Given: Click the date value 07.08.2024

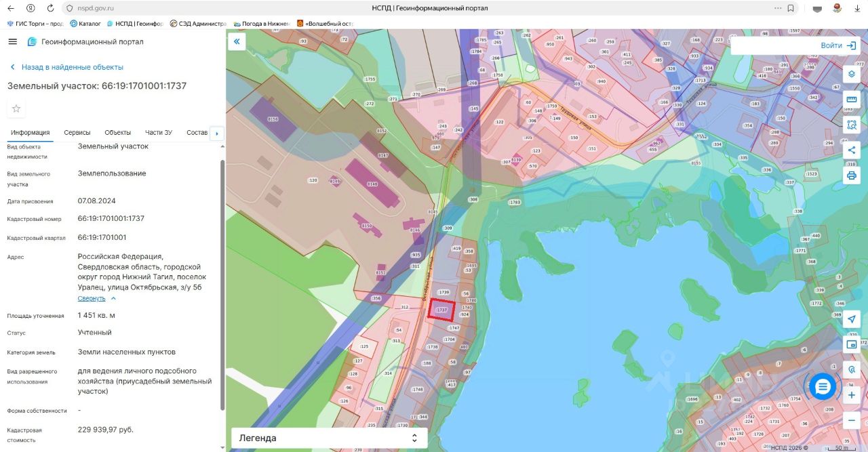Looking at the screenshot, I should tap(97, 201).
